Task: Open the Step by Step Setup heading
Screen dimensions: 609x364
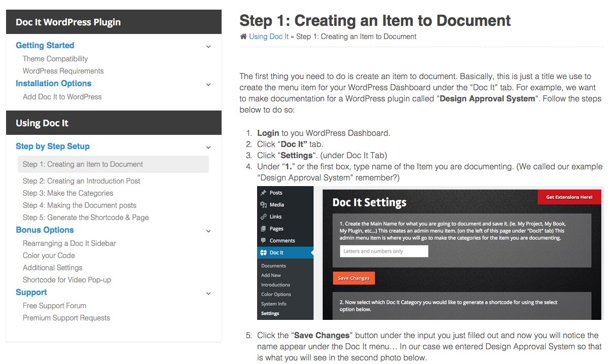Action: (x=53, y=146)
